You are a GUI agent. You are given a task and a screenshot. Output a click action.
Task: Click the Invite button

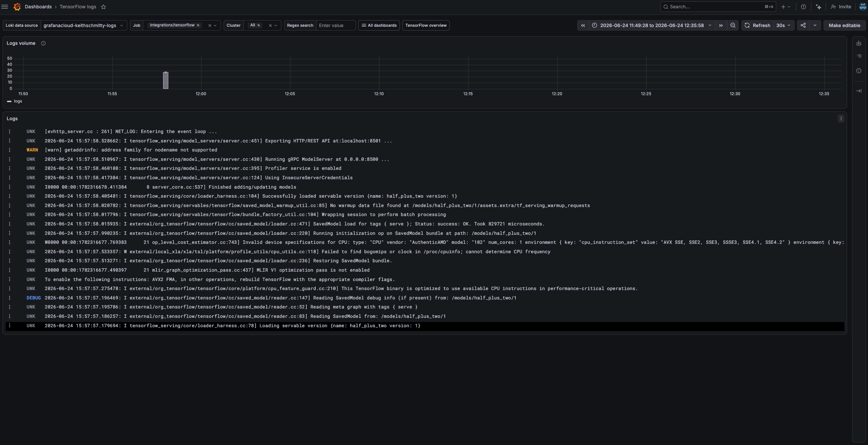click(x=841, y=7)
